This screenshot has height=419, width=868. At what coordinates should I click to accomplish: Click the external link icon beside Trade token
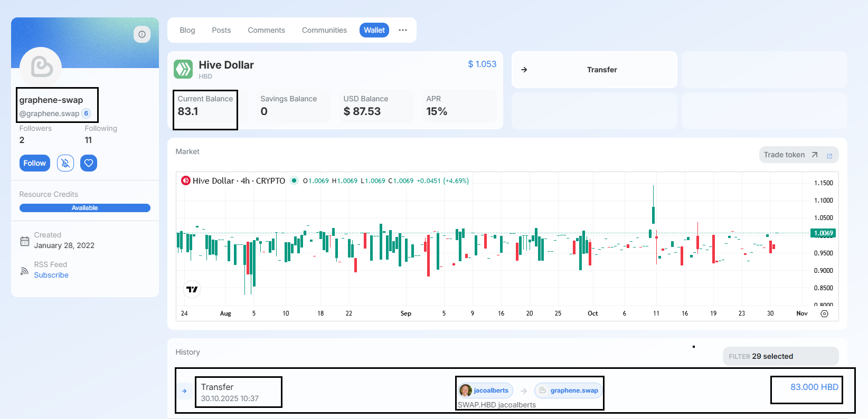pos(829,156)
